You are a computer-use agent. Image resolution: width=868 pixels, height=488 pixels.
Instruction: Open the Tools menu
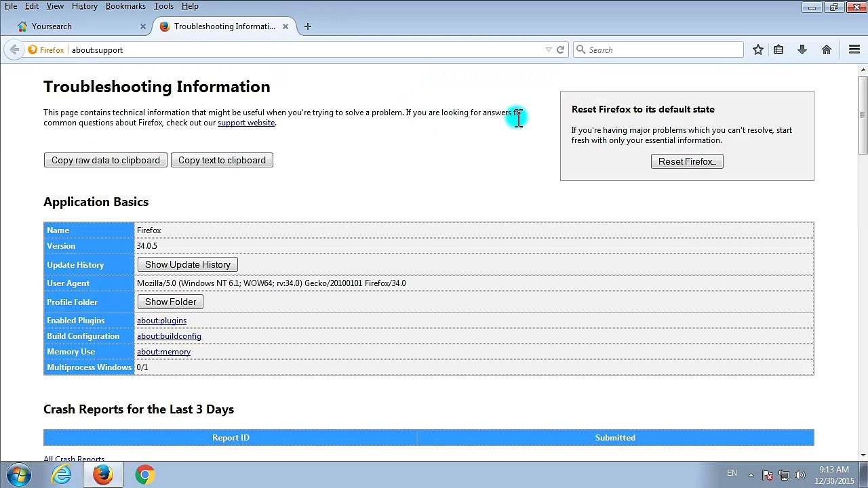tap(163, 6)
